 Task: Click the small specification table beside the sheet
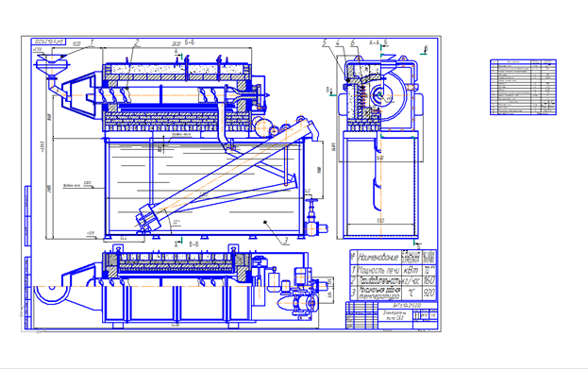pos(523,87)
